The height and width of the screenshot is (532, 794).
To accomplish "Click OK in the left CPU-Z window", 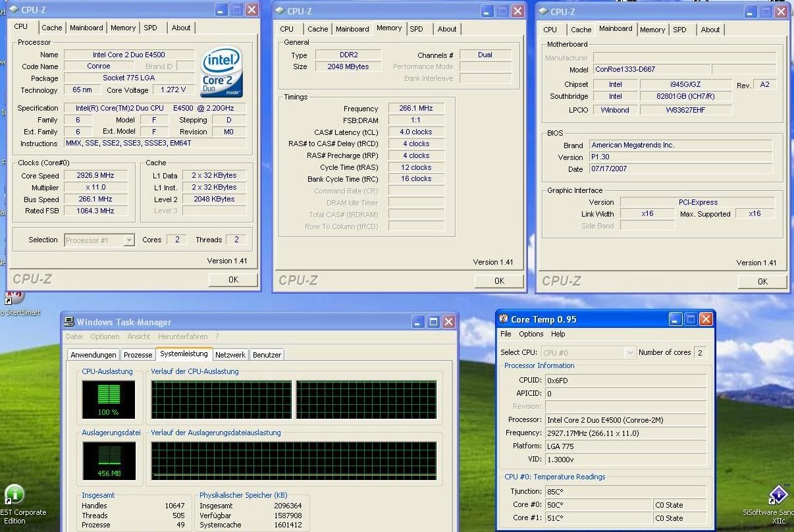I will coord(233,280).
